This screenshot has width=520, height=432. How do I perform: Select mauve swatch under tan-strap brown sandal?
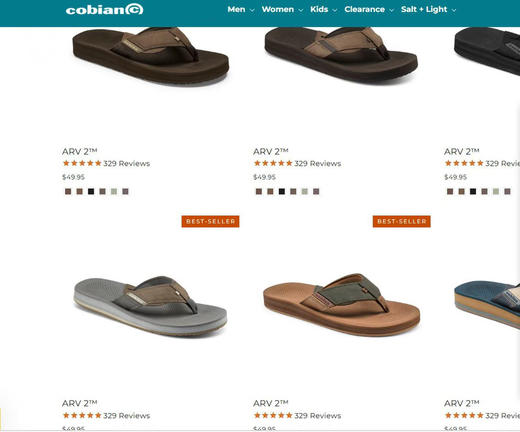[x=316, y=191]
